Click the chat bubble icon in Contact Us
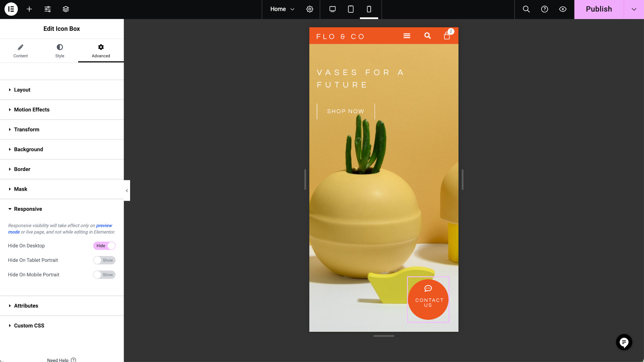Screen dimensions: 644x362 click(x=428, y=288)
